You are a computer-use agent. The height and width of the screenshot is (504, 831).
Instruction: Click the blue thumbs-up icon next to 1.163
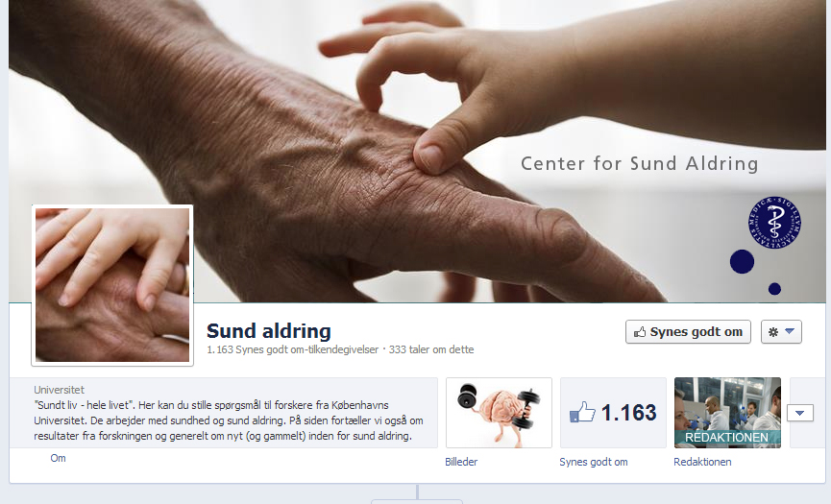pos(582,412)
